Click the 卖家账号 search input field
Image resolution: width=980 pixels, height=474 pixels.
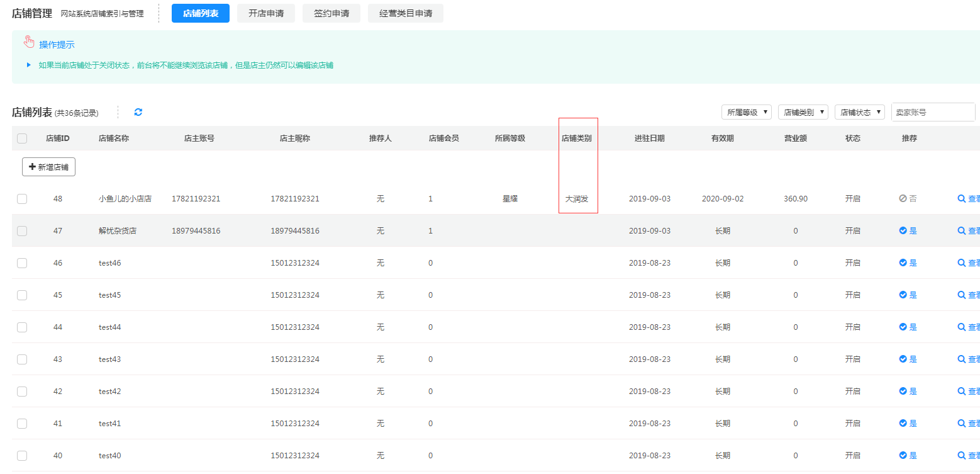[x=933, y=112]
